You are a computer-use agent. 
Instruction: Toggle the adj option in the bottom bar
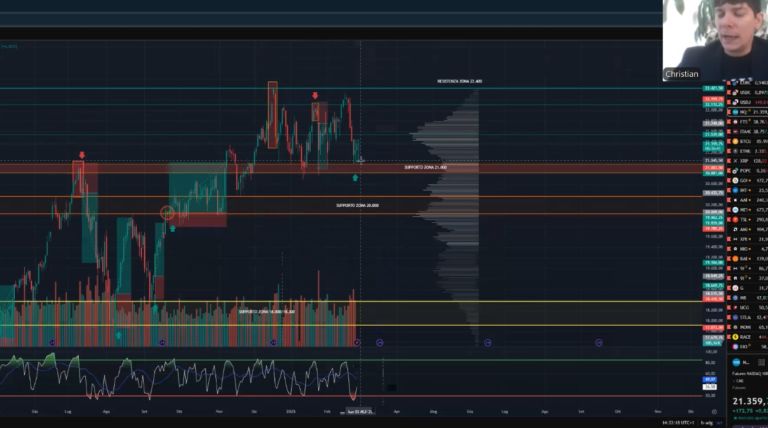pos(710,423)
